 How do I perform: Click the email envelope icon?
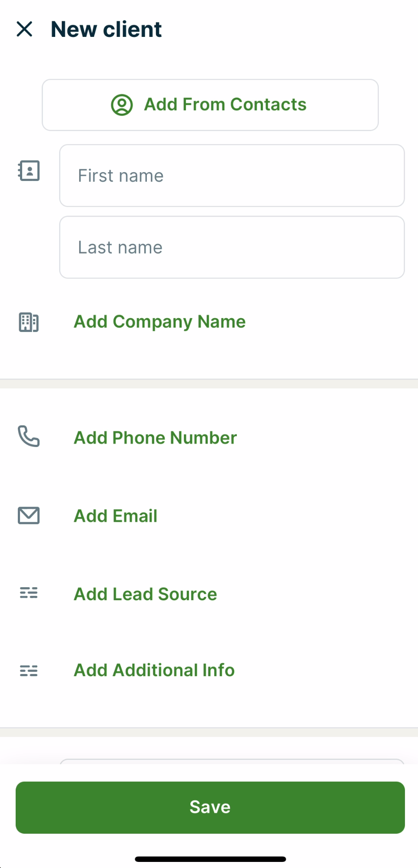29,516
